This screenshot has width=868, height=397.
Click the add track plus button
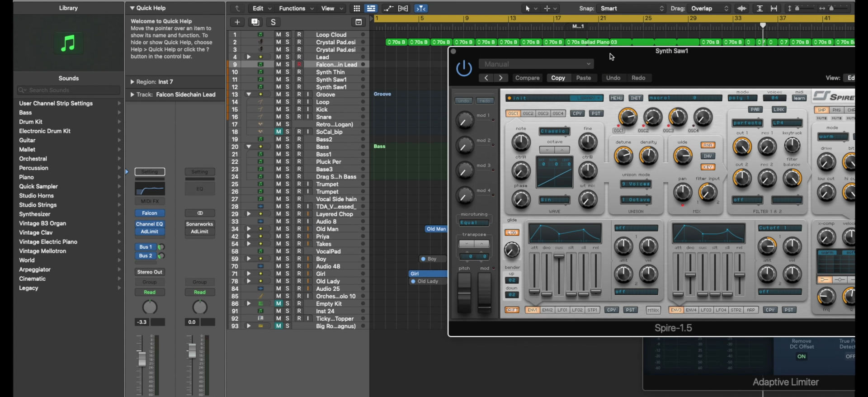(237, 22)
